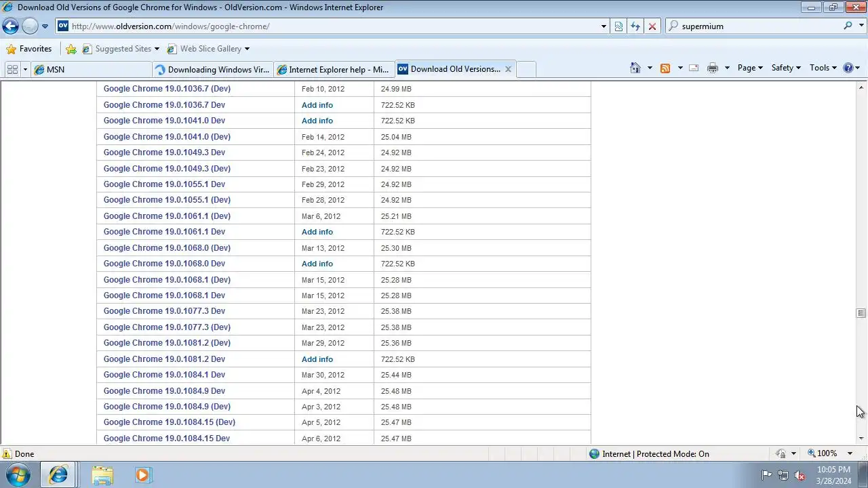Open the Suggested Sites link
Viewport: 868px width, 488px height.
click(x=121, y=49)
